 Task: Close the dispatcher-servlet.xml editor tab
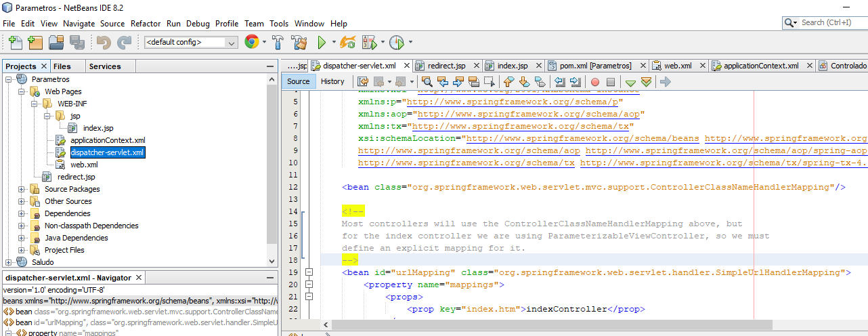[x=407, y=66]
